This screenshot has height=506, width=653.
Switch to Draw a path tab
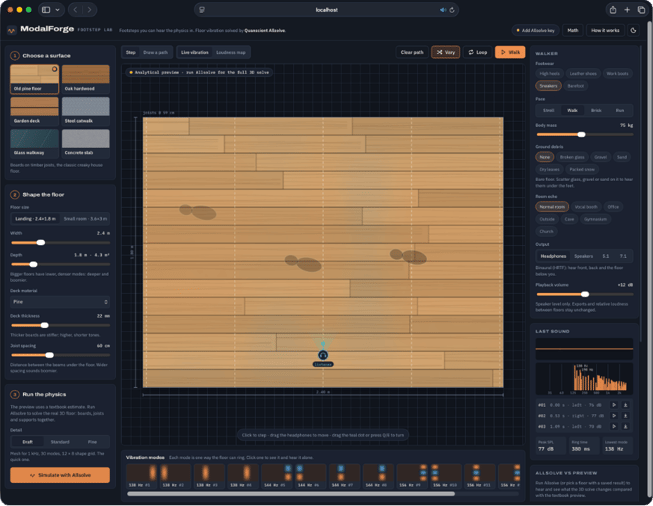pos(155,52)
